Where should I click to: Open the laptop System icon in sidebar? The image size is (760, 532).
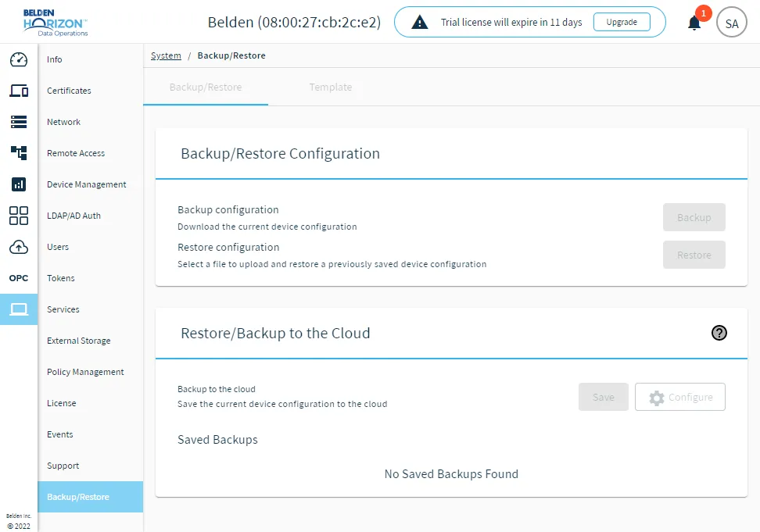click(19, 309)
